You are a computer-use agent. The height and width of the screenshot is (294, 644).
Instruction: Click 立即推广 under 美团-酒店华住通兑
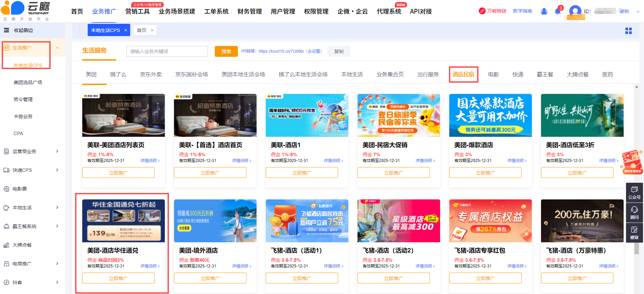pos(118,278)
